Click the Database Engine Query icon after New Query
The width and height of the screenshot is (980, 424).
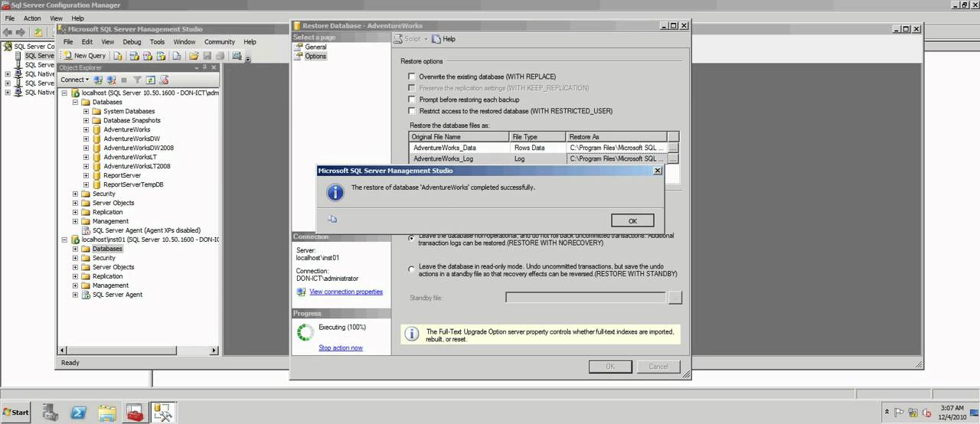coord(118,56)
